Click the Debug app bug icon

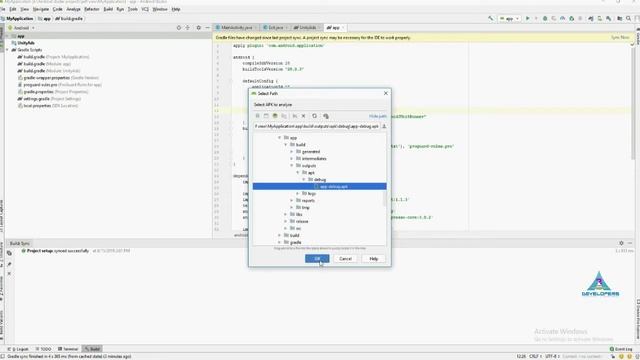545,18
